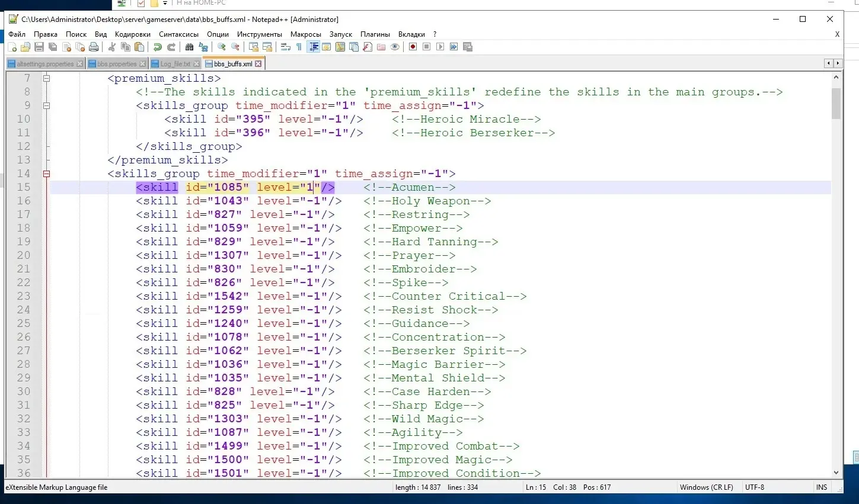Open the Кодировки menu
The height and width of the screenshot is (504, 859).
click(132, 34)
